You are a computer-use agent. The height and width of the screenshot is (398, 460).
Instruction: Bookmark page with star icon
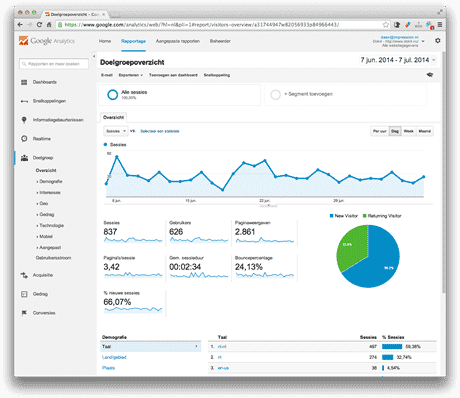pos(386,25)
